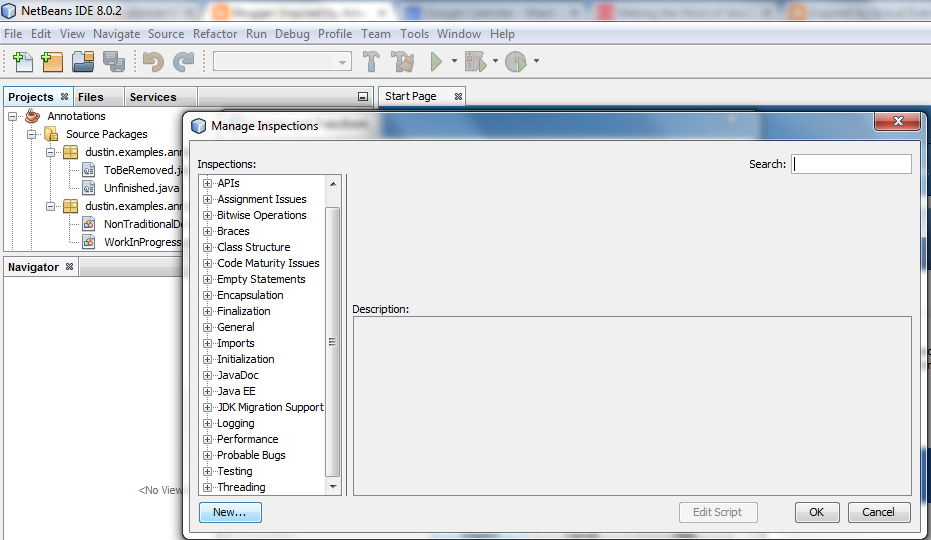This screenshot has height=540, width=931.
Task: Click the Unfinished.java file icon
Action: click(x=88, y=188)
